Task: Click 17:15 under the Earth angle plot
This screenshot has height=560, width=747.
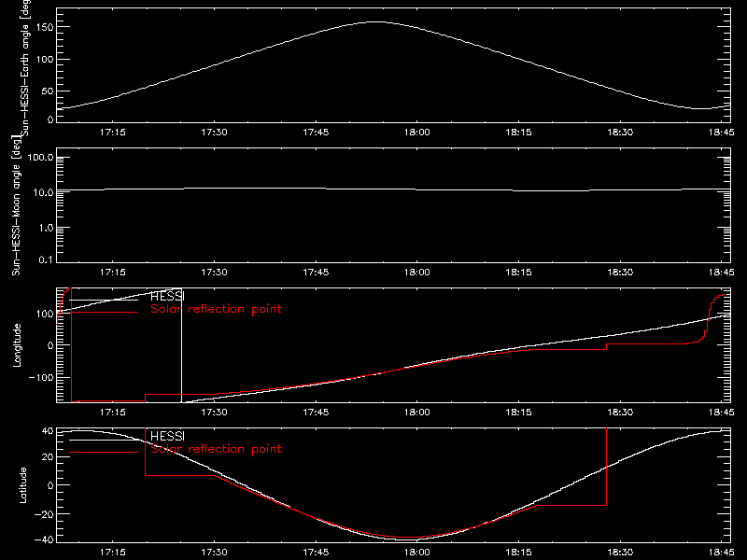Action: (x=113, y=133)
